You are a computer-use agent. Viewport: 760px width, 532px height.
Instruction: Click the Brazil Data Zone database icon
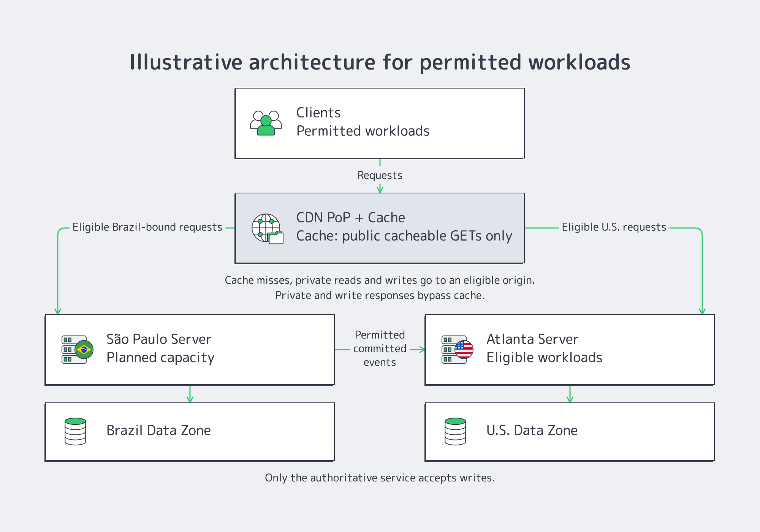75,431
